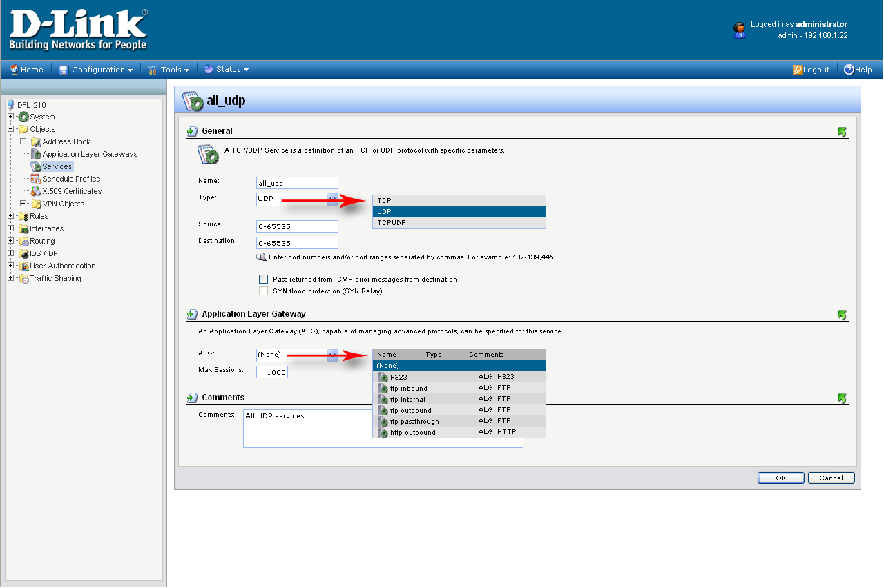Choose (None) in the ALG list
Image resolution: width=884 pixels, height=588 pixels.
point(459,366)
